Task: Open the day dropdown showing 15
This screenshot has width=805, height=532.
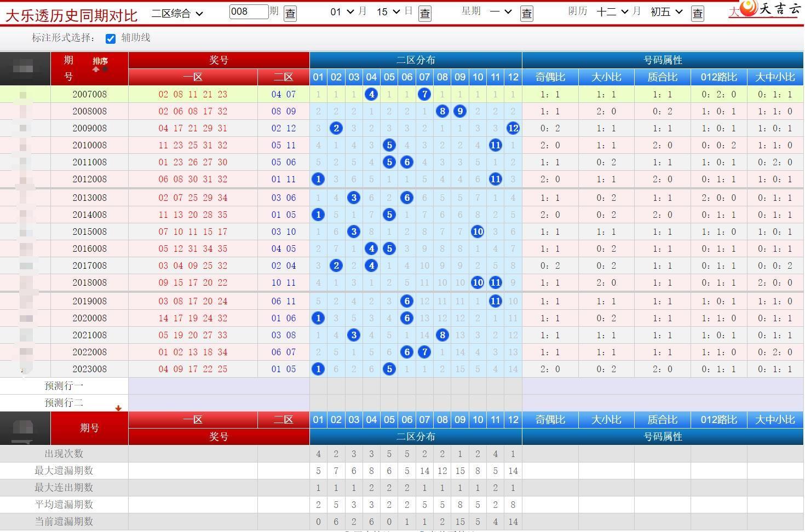Action: point(388,11)
